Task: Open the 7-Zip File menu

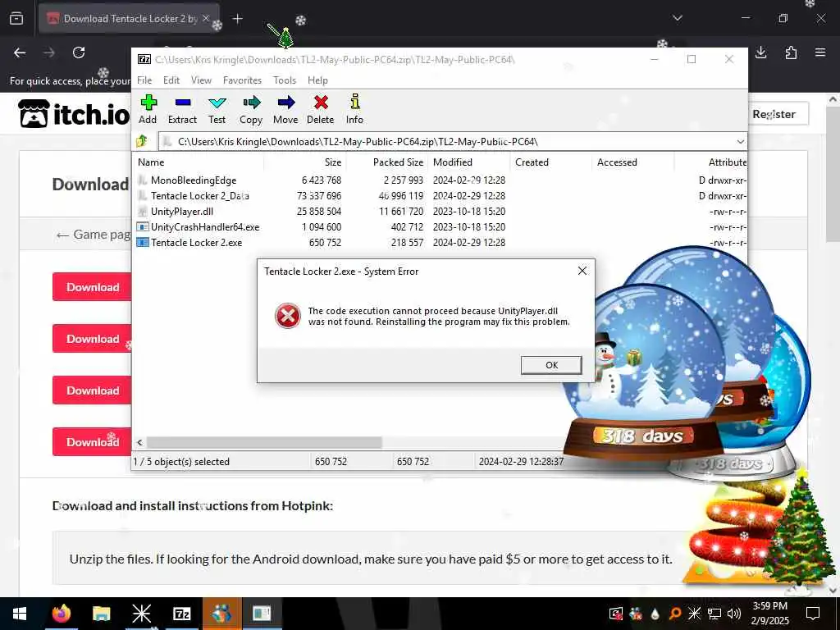Action: [x=144, y=80]
